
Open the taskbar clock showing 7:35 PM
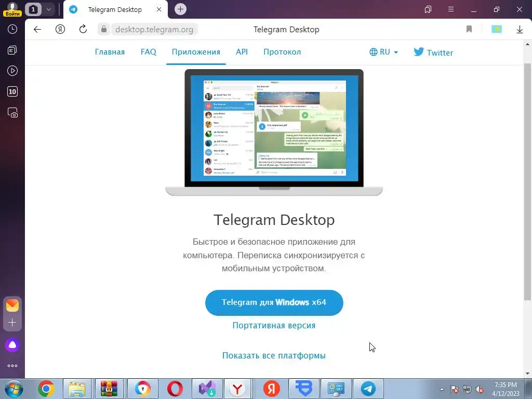tap(506, 389)
